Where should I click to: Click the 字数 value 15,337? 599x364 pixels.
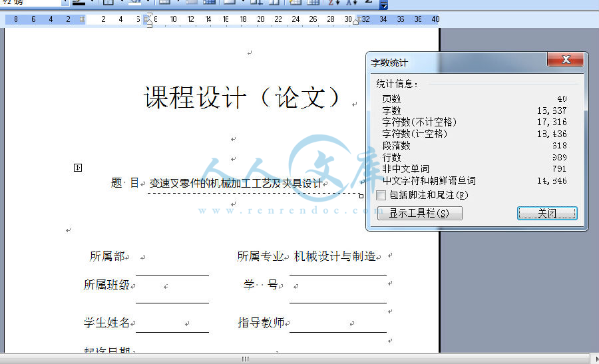pyautogui.click(x=552, y=110)
